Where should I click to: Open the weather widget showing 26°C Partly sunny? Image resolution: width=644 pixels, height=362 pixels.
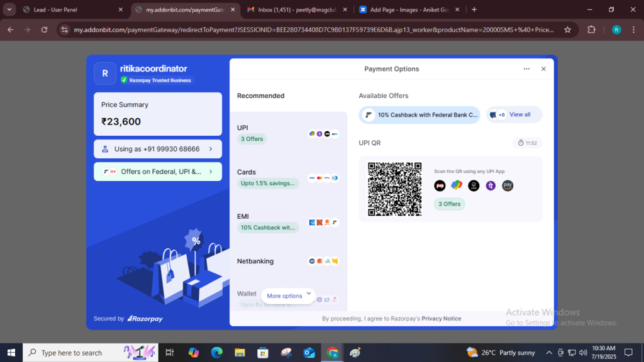tap(501, 353)
